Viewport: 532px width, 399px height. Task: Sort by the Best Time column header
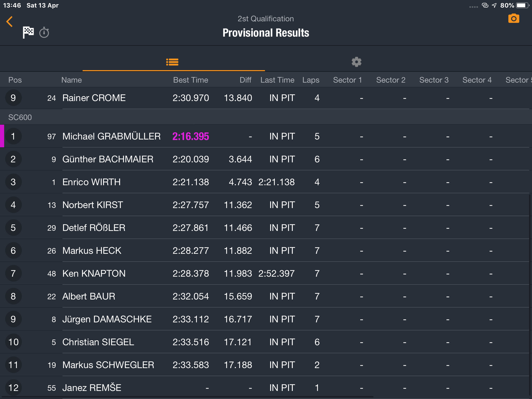191,80
